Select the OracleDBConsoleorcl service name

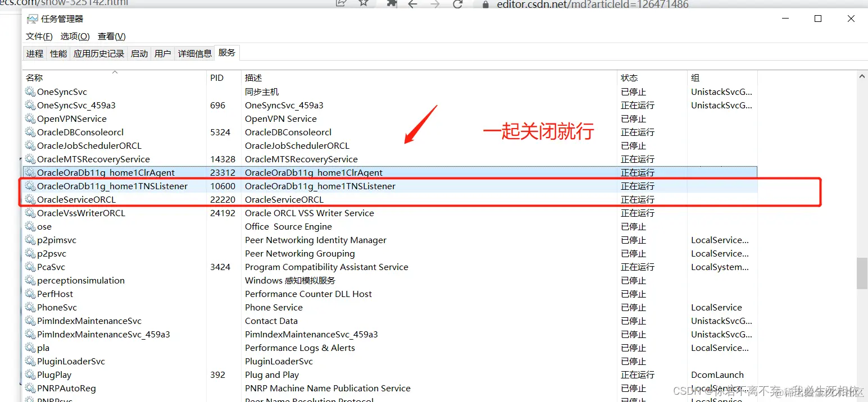[x=80, y=132]
